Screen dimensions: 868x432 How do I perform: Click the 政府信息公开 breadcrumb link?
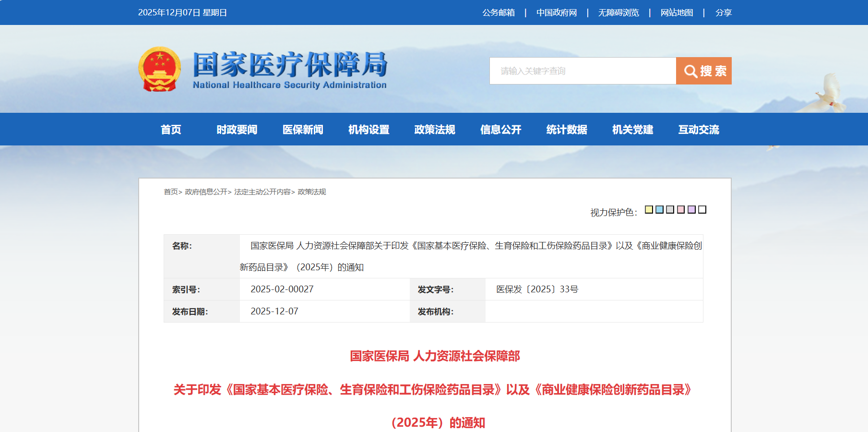(x=206, y=192)
